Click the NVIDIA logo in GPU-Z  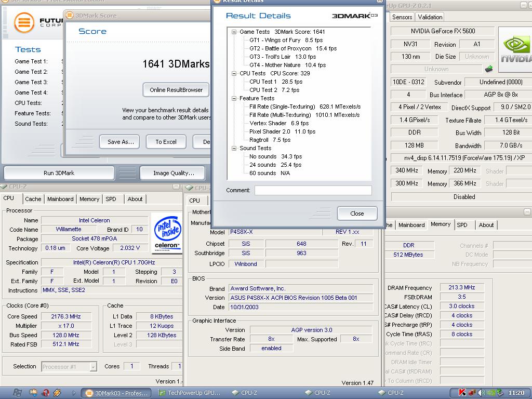click(515, 49)
